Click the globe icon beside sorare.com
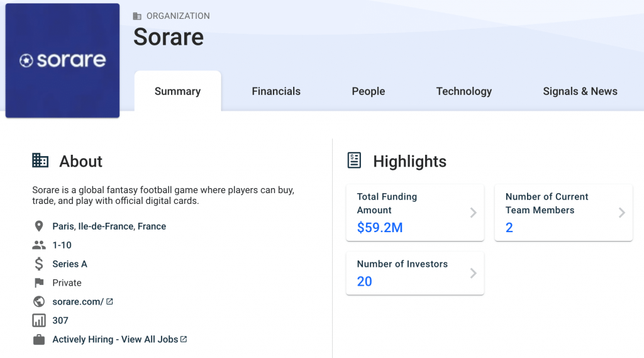 (x=39, y=302)
